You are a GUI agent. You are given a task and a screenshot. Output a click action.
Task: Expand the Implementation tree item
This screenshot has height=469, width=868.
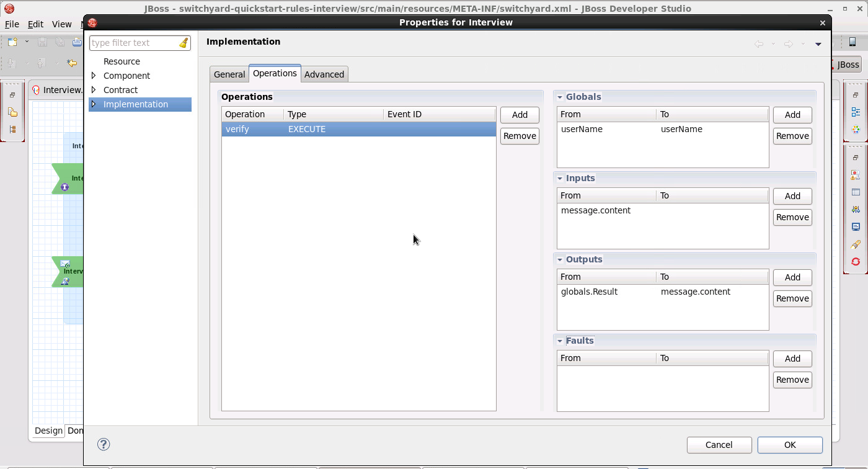click(x=94, y=104)
